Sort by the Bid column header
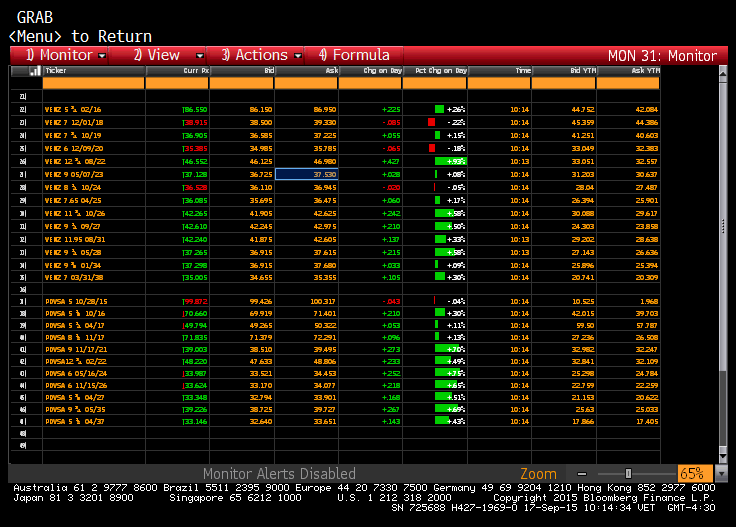736x527 pixels. point(242,71)
